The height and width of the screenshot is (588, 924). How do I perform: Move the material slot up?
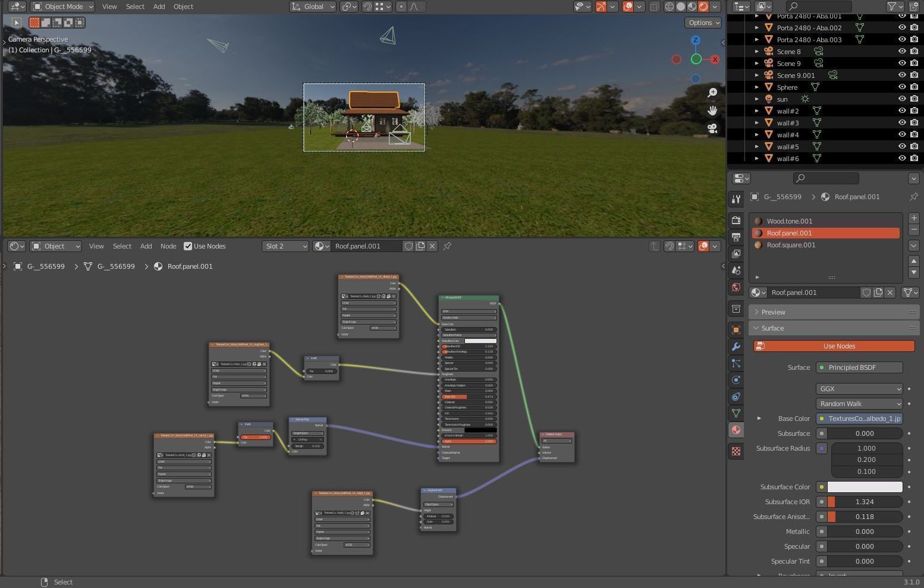click(914, 261)
